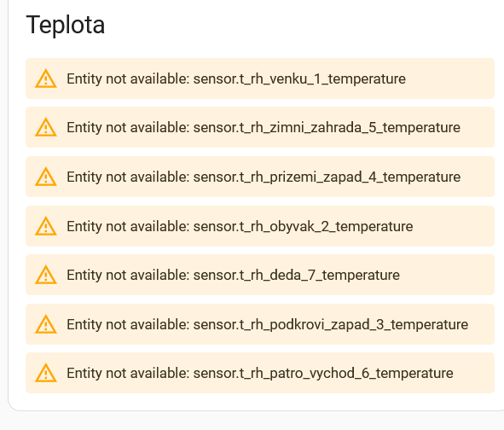Select the Teplota card title
Screen dimensions: 504x430
tap(66, 25)
